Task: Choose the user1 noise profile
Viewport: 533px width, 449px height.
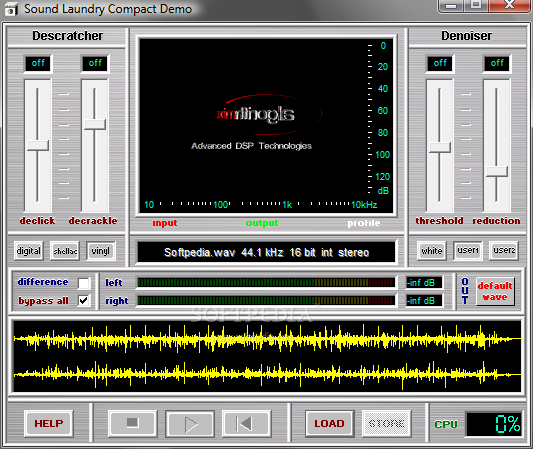Action: click(468, 251)
